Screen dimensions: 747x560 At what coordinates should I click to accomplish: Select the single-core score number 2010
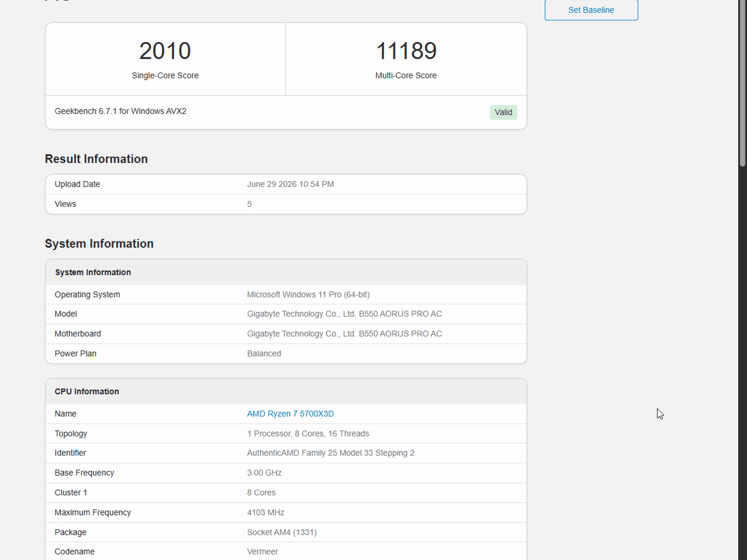click(165, 51)
